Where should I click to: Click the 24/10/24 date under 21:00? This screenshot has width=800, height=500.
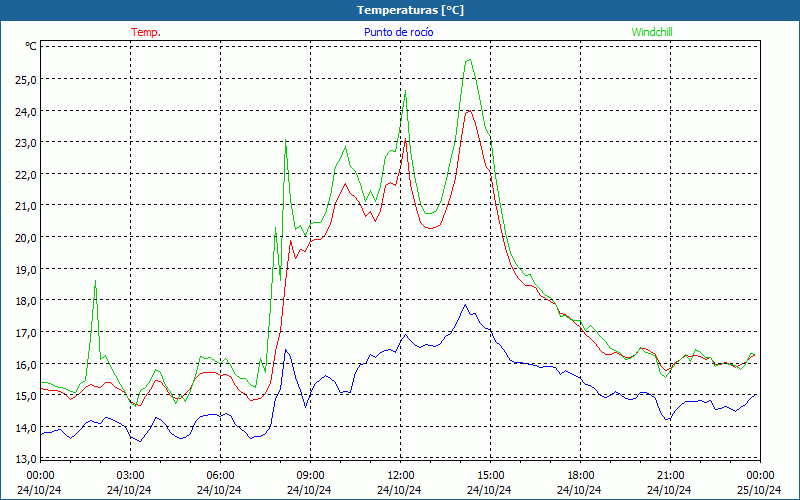tap(670, 490)
